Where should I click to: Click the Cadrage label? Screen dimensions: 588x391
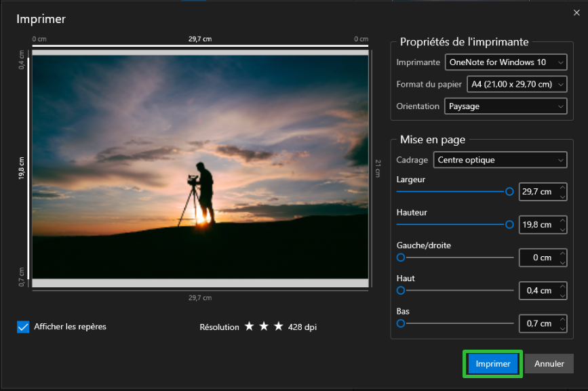click(x=412, y=160)
